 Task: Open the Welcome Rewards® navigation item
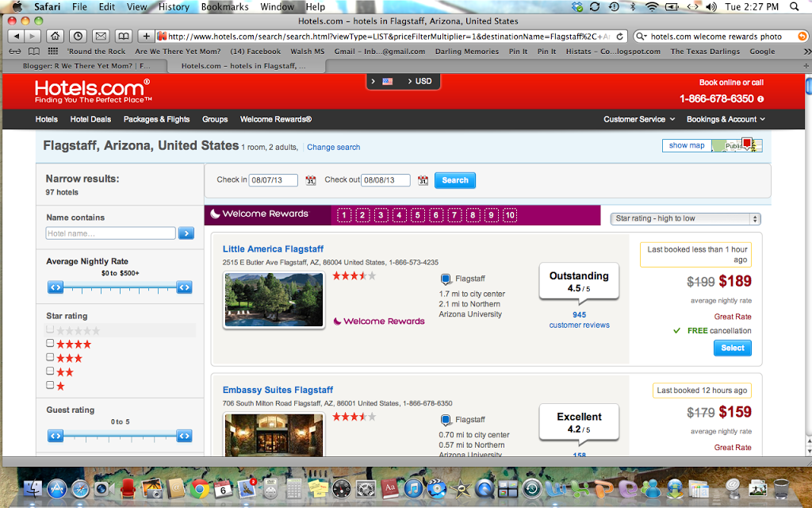pos(275,119)
